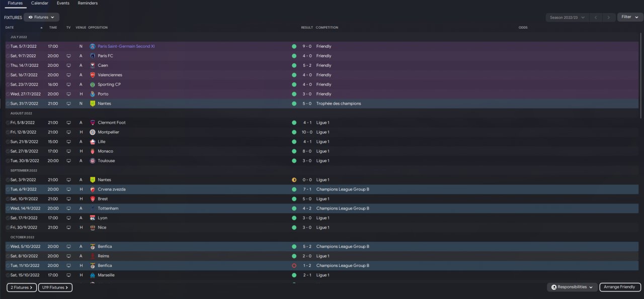Toggle selection circle for Nice fixture row
The height and width of the screenshot is (299, 644).
point(8,228)
